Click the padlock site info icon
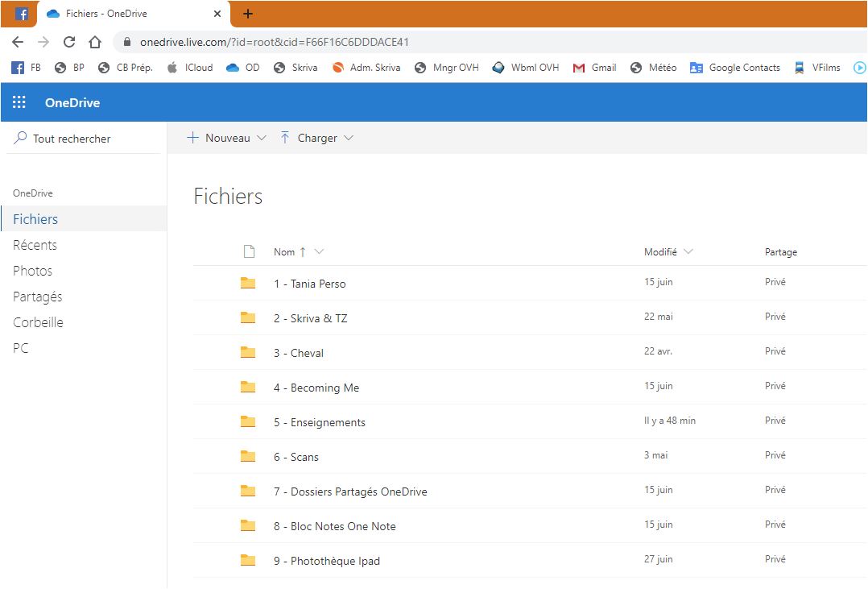Image resolution: width=868 pixels, height=589 pixels. pyautogui.click(x=127, y=42)
